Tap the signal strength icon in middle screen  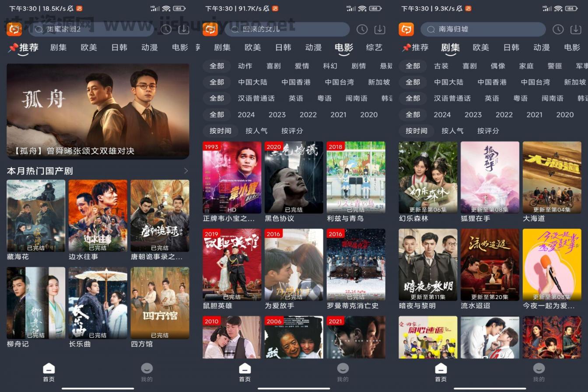(351, 8)
